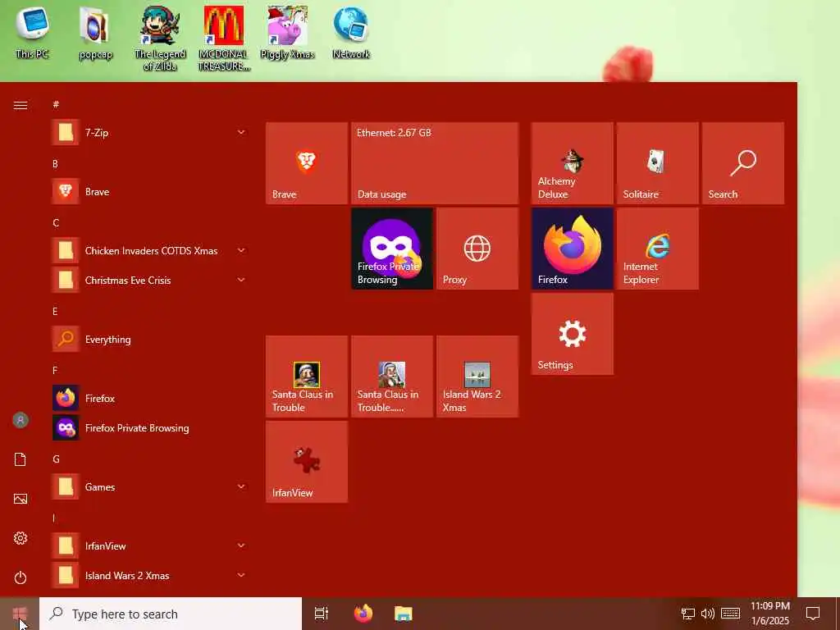Select the This PC desktop icon
The width and height of the screenshot is (840, 630).
[x=32, y=33]
